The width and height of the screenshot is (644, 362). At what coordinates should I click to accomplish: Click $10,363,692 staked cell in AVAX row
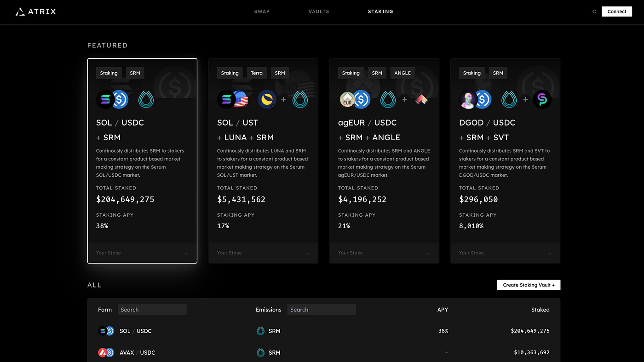click(532, 352)
